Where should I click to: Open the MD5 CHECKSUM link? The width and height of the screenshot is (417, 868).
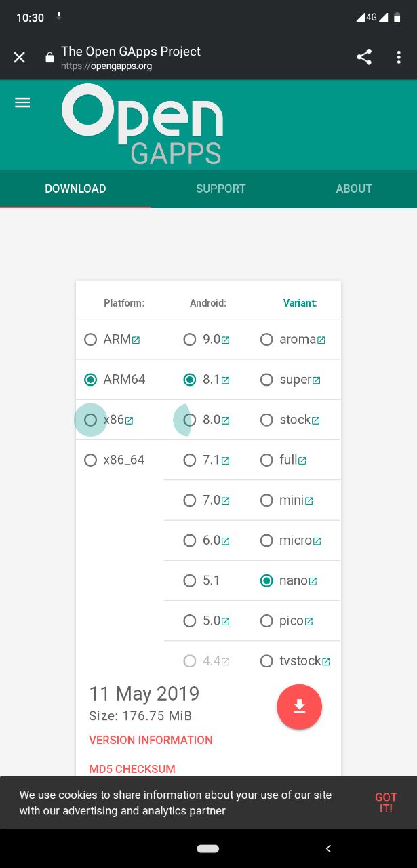coord(132,769)
